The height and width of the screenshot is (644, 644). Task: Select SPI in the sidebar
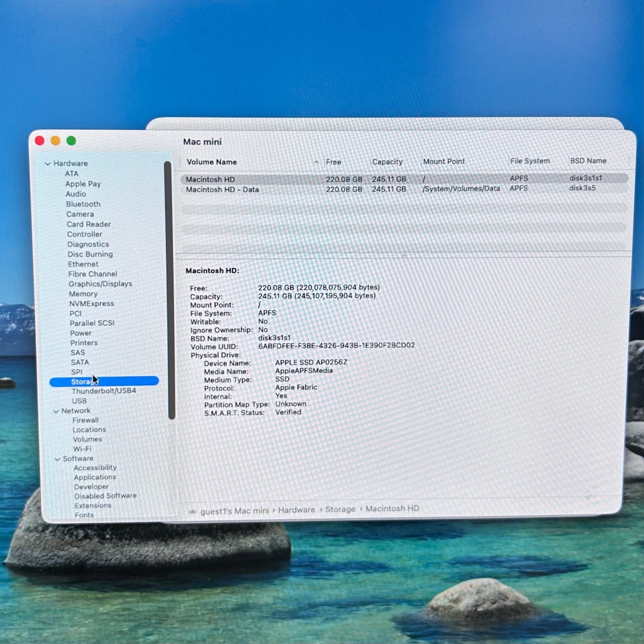[x=76, y=372]
